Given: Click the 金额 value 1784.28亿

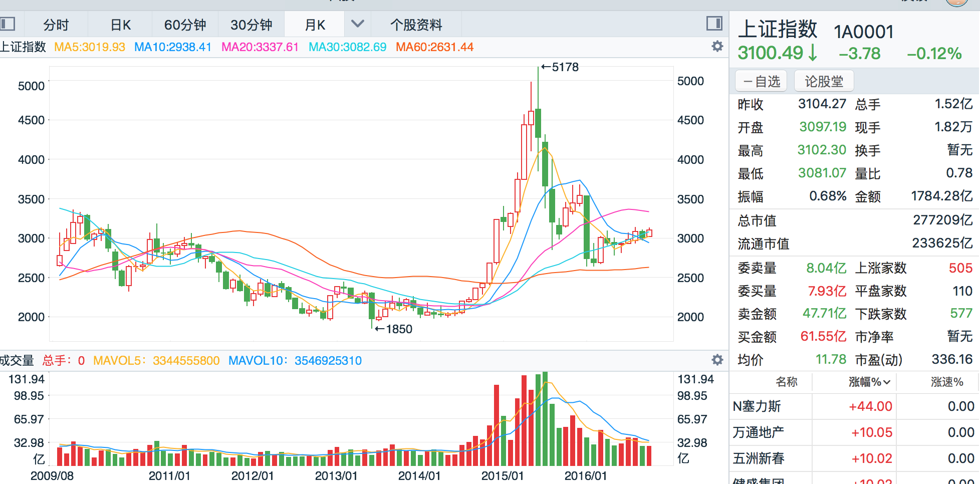Looking at the screenshot, I should click(x=941, y=196).
